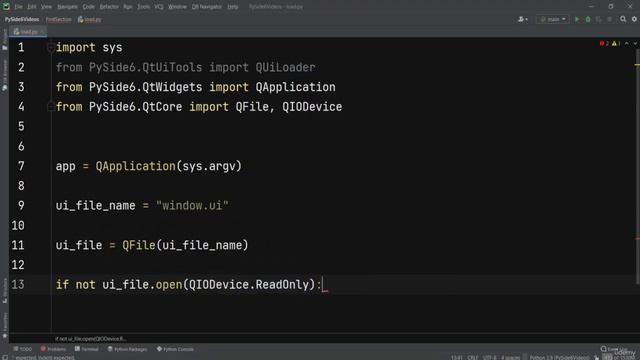
Task: Click QApplication(sys.argv) on line 7
Action: coord(169,166)
